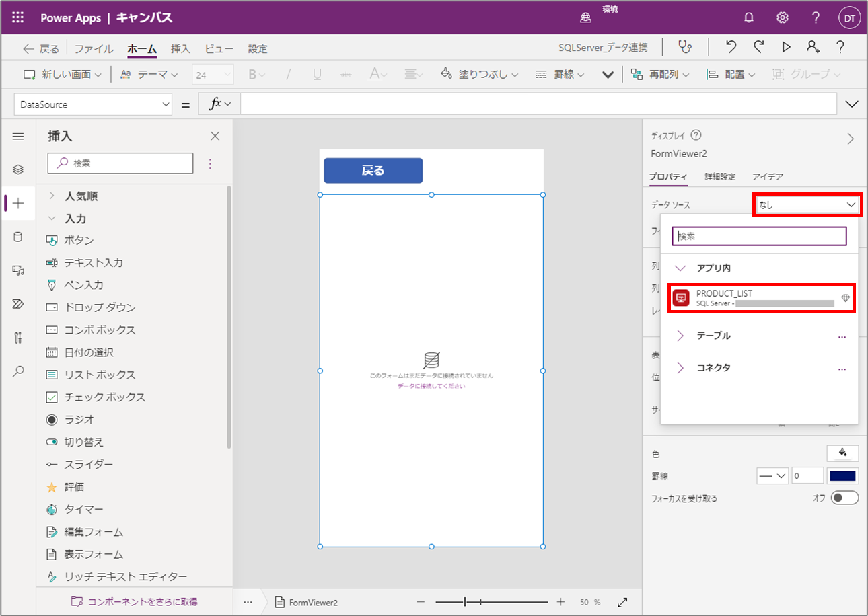Open the dark blue border color swatch
The width and height of the screenshot is (868, 616).
(x=843, y=476)
